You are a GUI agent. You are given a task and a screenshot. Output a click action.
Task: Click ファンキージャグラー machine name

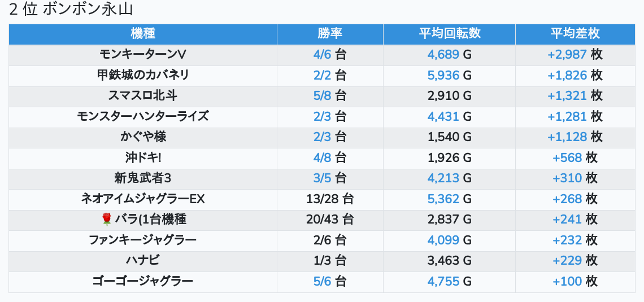[x=143, y=240]
